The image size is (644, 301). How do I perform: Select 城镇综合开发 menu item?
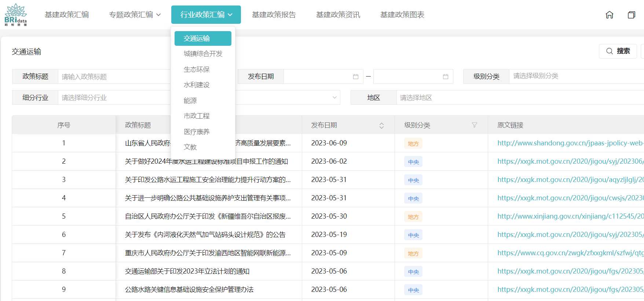click(203, 54)
